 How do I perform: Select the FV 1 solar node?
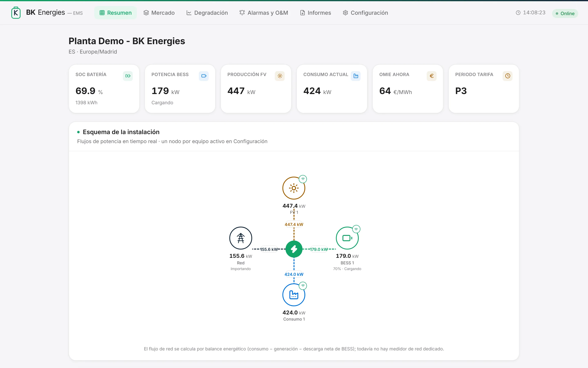coord(294,188)
